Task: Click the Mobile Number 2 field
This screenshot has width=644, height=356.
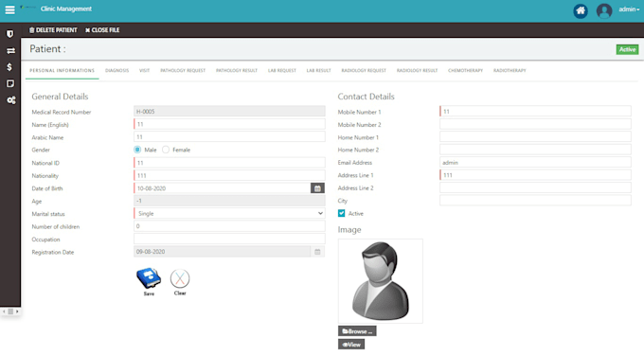Action: pyautogui.click(x=536, y=124)
